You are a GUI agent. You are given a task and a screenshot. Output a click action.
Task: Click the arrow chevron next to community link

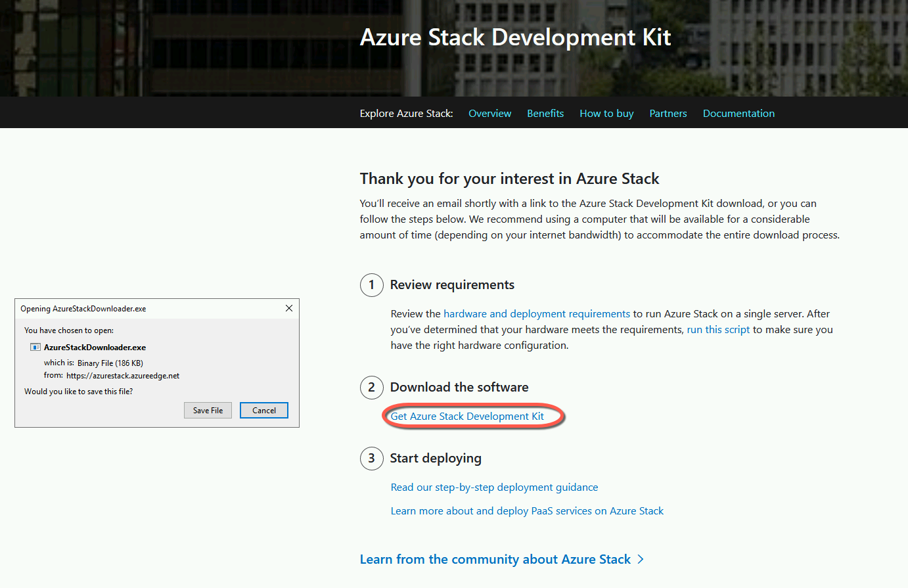641,559
